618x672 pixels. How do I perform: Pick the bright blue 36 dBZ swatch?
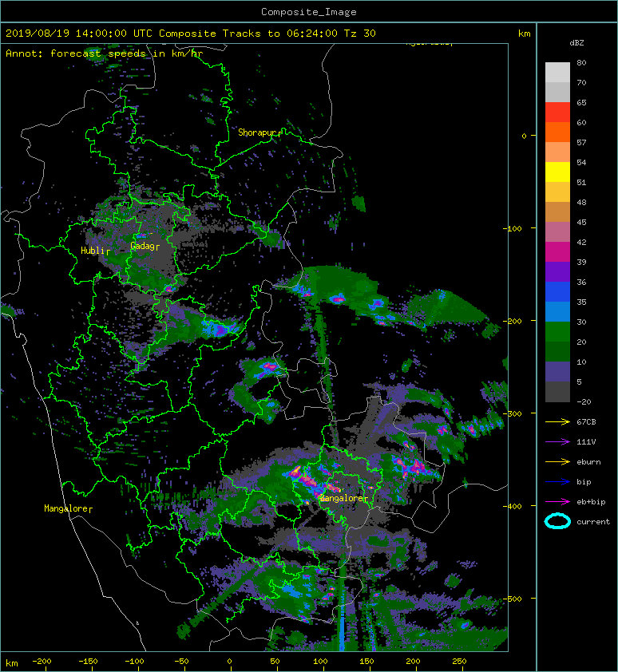click(557, 291)
